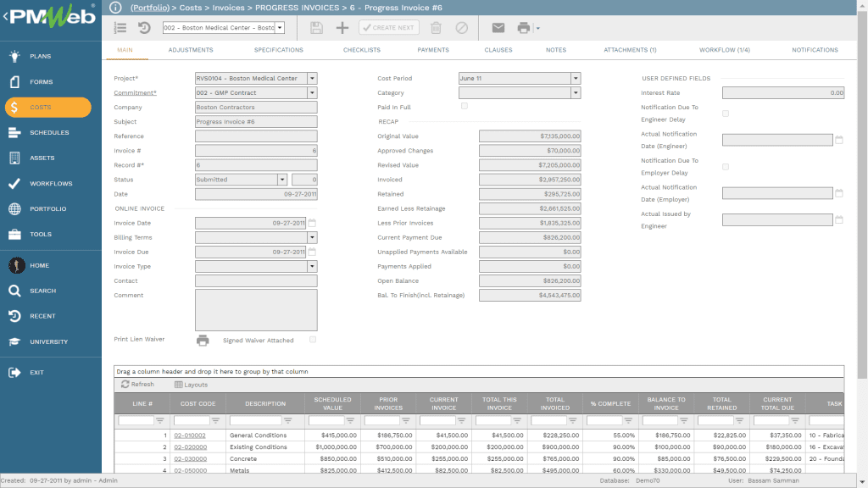Select the Costs sidebar menu item
This screenshot has width=868, height=488.
point(48,108)
